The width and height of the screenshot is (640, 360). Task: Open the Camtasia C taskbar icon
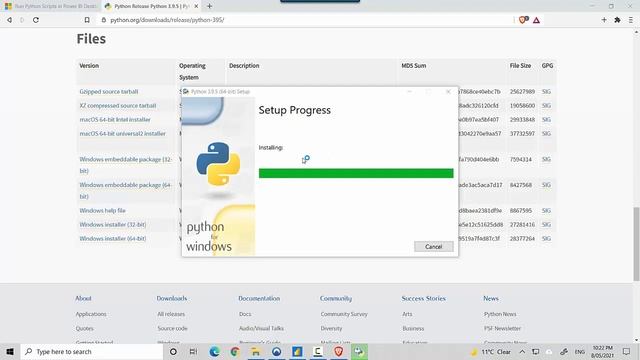pyautogui.click(x=318, y=351)
